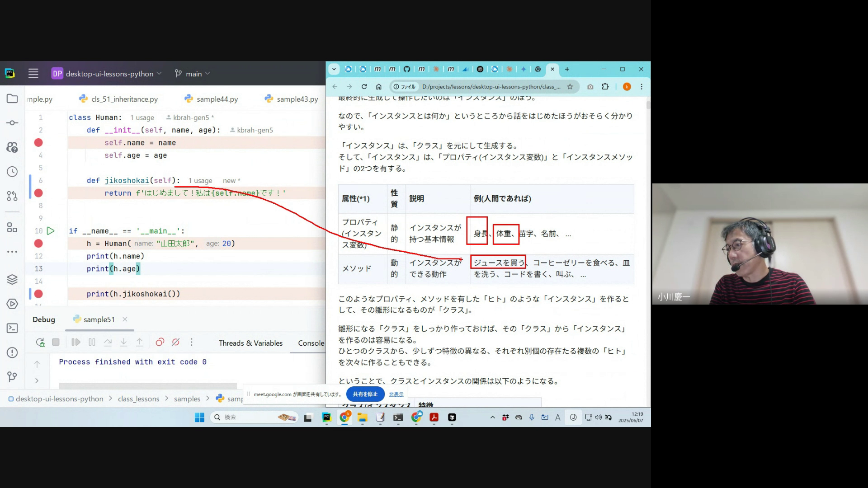Click the 非表示 hide link

point(396,394)
